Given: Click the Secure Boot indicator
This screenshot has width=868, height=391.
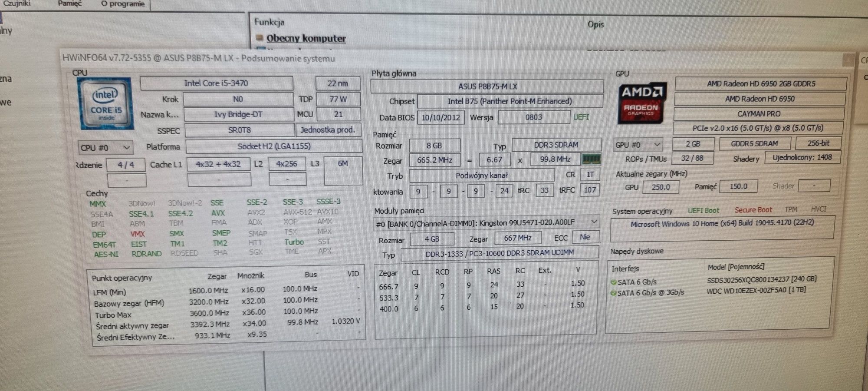Looking at the screenshot, I should tap(753, 210).
